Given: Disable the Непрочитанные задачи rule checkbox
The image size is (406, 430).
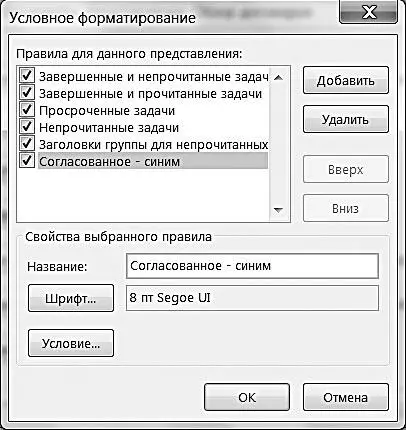Looking at the screenshot, I should (x=27, y=126).
